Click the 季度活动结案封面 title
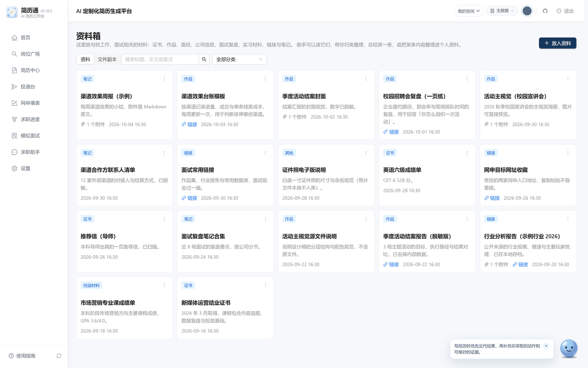Viewport: 588px width, 368px height. 304,96
